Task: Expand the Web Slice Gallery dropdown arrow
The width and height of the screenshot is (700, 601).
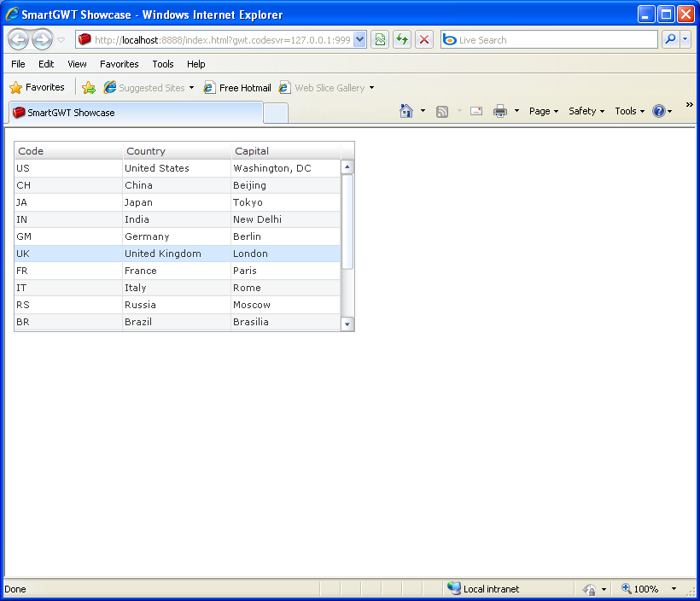Action: click(372, 88)
